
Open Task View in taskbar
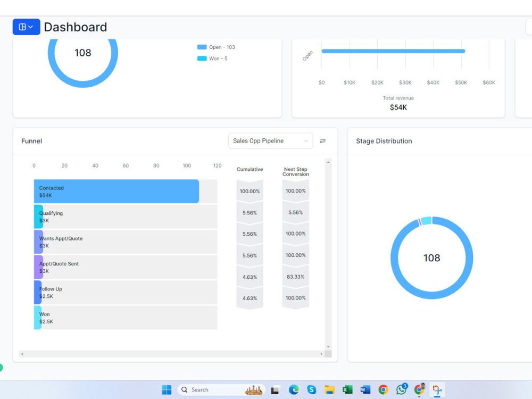275,390
